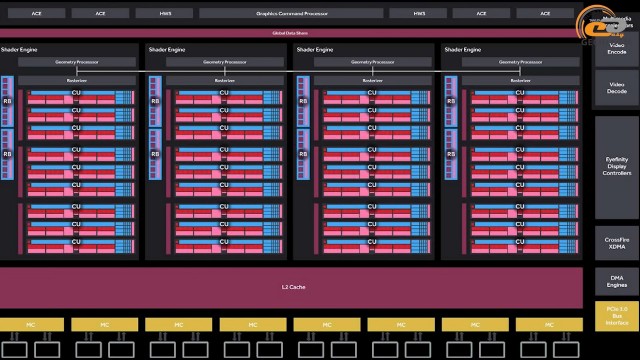Image resolution: width=640 pixels, height=360 pixels.
Task: Click the first Shader Engine's Geometry Processor
Action: click(77, 62)
